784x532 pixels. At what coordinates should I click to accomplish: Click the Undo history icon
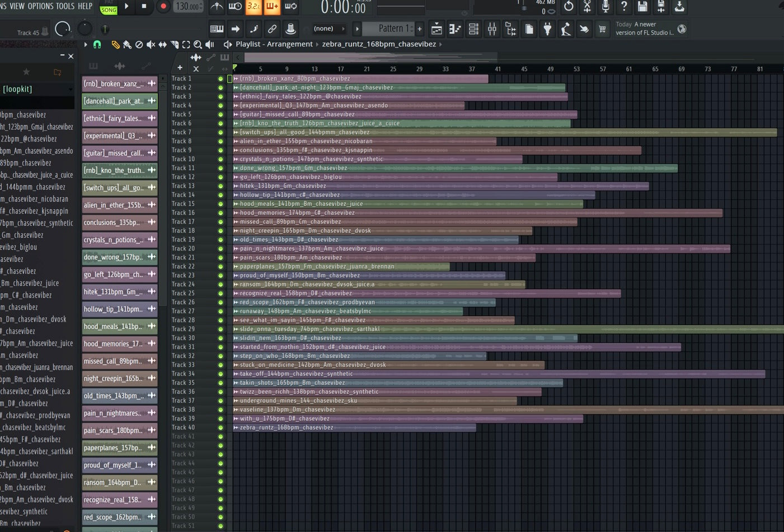point(569,6)
